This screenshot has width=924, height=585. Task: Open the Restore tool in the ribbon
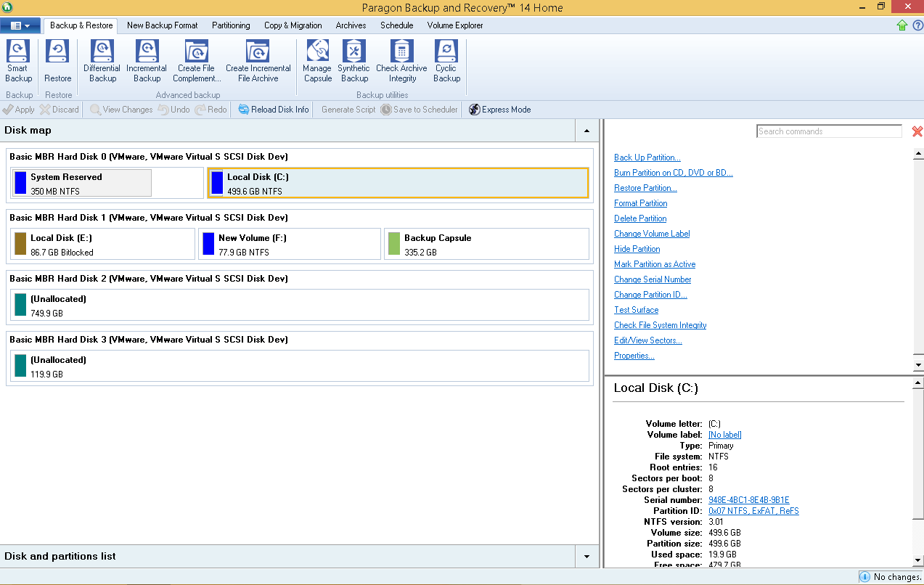57,61
